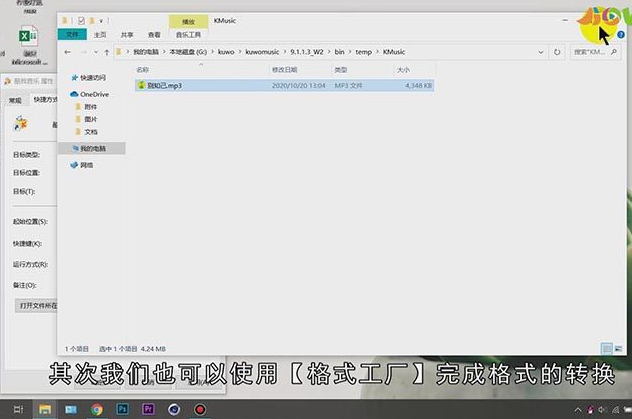This screenshot has height=419, width=632.
Task: Click the 2020/10/20 13:04 date cell
Action: pos(298,85)
